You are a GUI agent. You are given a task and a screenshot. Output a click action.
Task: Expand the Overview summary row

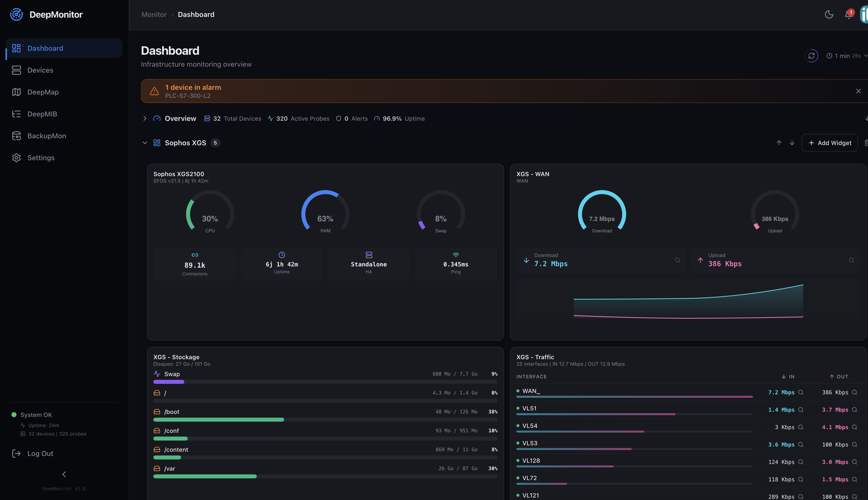[145, 118]
